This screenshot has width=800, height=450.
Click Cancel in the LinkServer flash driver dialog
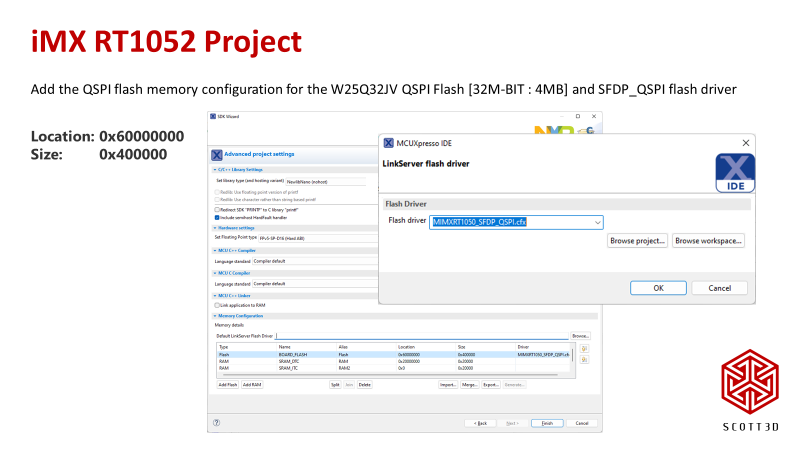(719, 288)
